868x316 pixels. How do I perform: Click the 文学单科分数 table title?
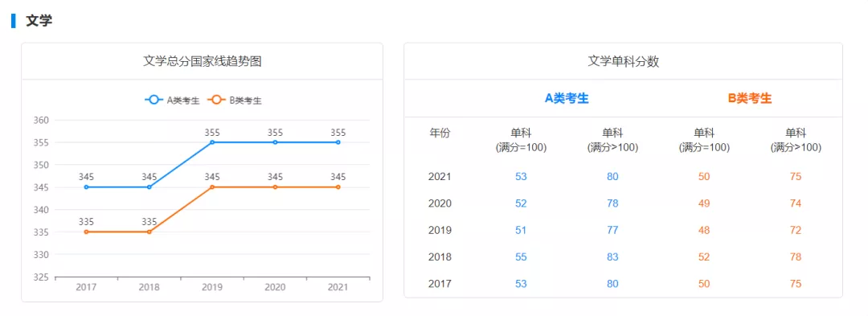(x=624, y=61)
